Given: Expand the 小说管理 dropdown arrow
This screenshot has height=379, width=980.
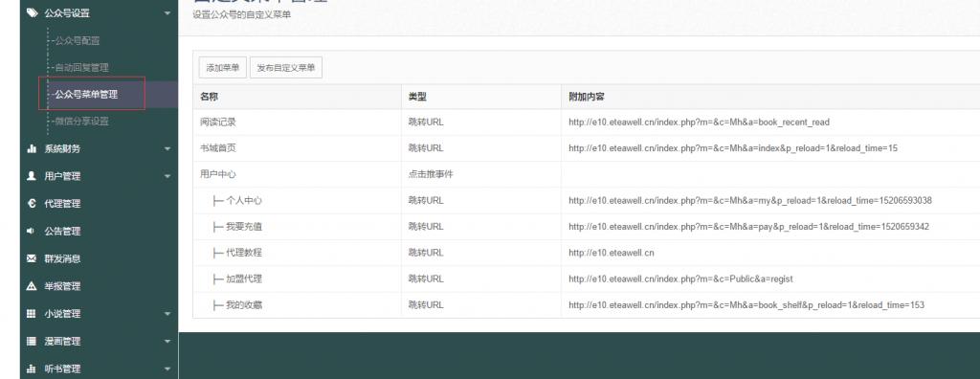Looking at the screenshot, I should 167,313.
